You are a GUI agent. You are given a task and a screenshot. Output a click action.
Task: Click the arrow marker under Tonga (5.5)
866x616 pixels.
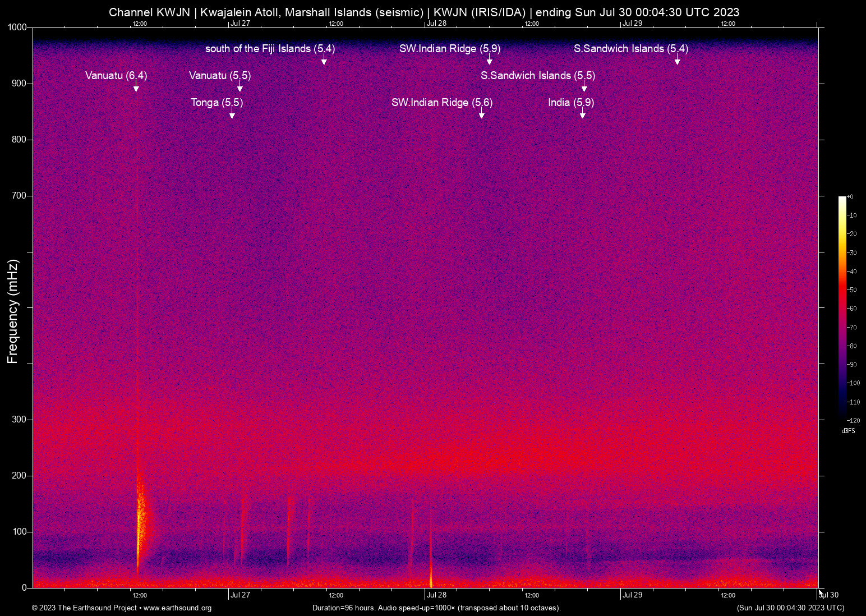point(232,115)
